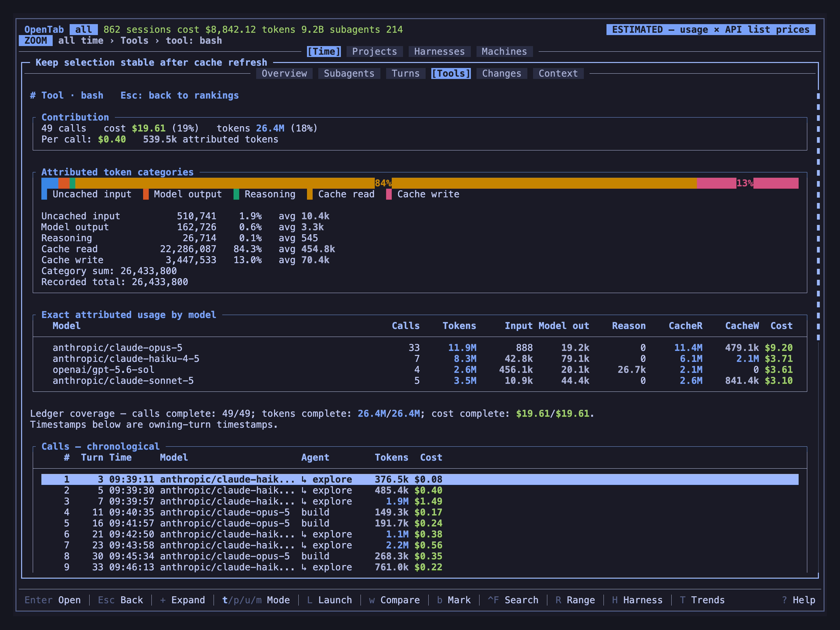Click the 84% cache read bar segment

click(x=386, y=183)
